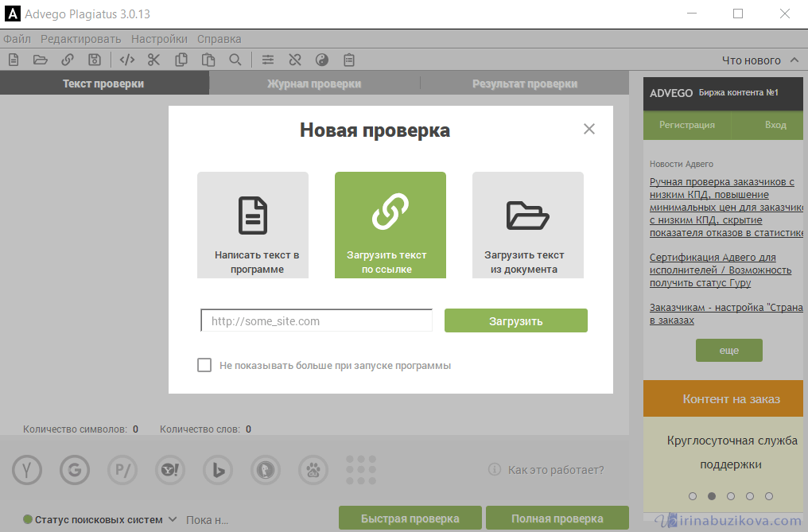Click the HTML code tags icon

click(x=126, y=60)
